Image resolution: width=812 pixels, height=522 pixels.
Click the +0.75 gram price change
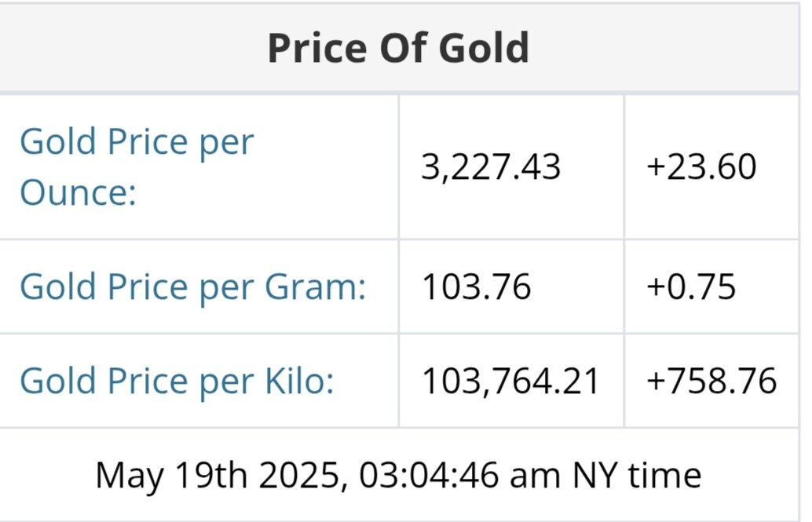pyautogui.click(x=690, y=287)
